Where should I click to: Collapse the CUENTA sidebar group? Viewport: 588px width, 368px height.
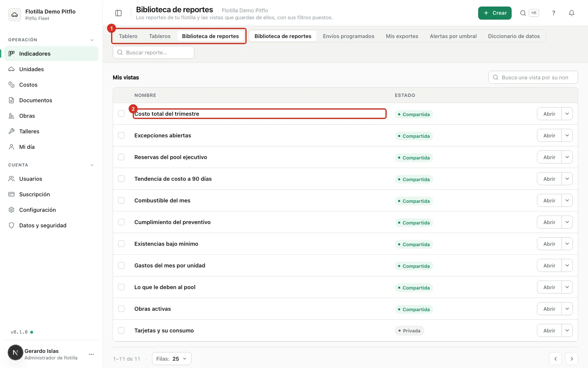point(92,165)
